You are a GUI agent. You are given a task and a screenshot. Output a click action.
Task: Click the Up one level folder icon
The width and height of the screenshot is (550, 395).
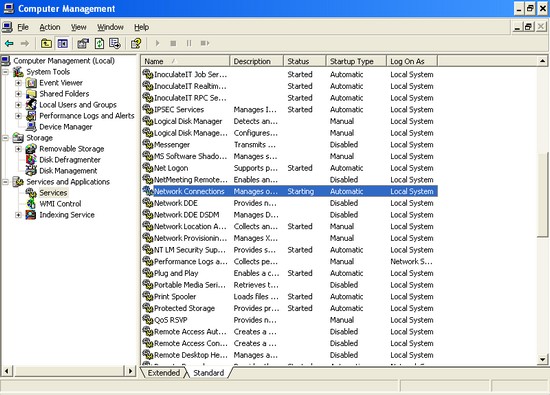(x=46, y=43)
